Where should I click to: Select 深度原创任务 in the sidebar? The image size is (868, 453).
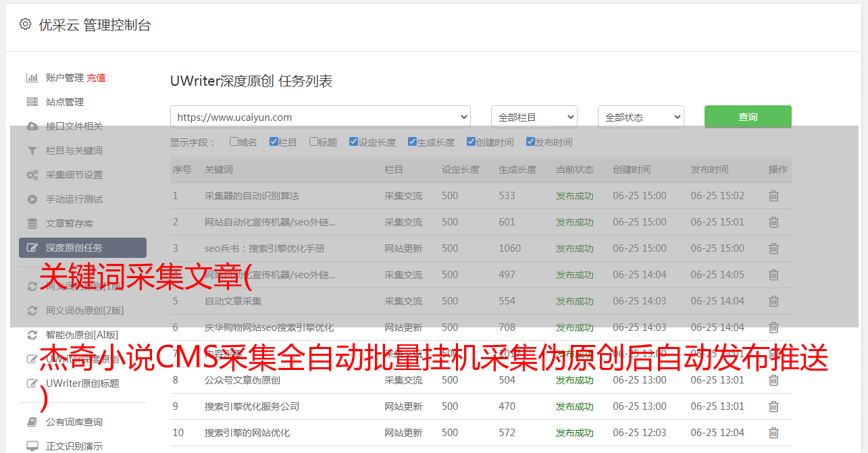(82, 248)
